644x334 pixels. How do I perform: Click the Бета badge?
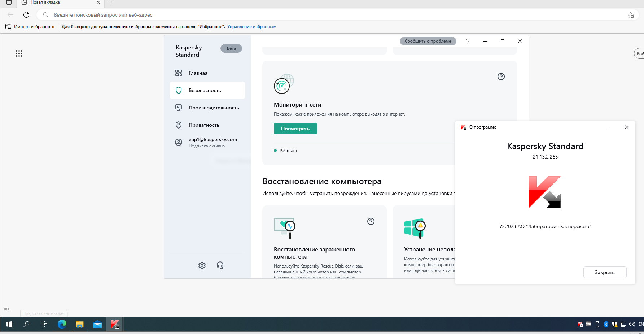click(x=231, y=48)
